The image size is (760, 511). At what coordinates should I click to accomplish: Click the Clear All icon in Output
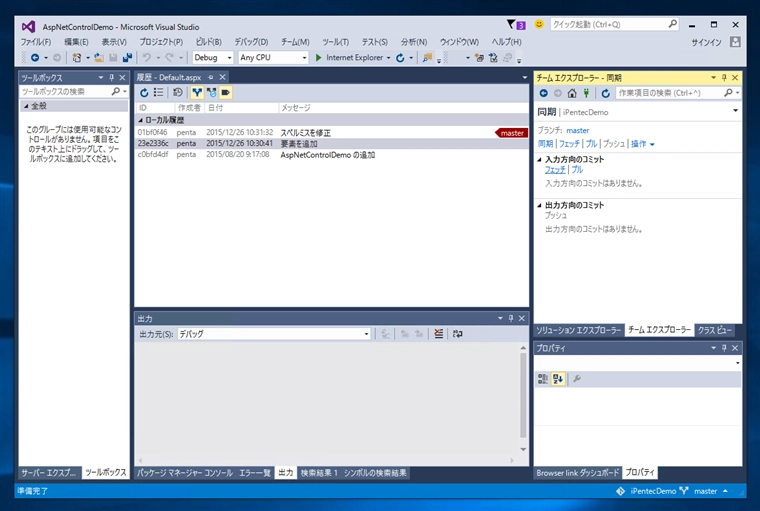click(x=439, y=334)
